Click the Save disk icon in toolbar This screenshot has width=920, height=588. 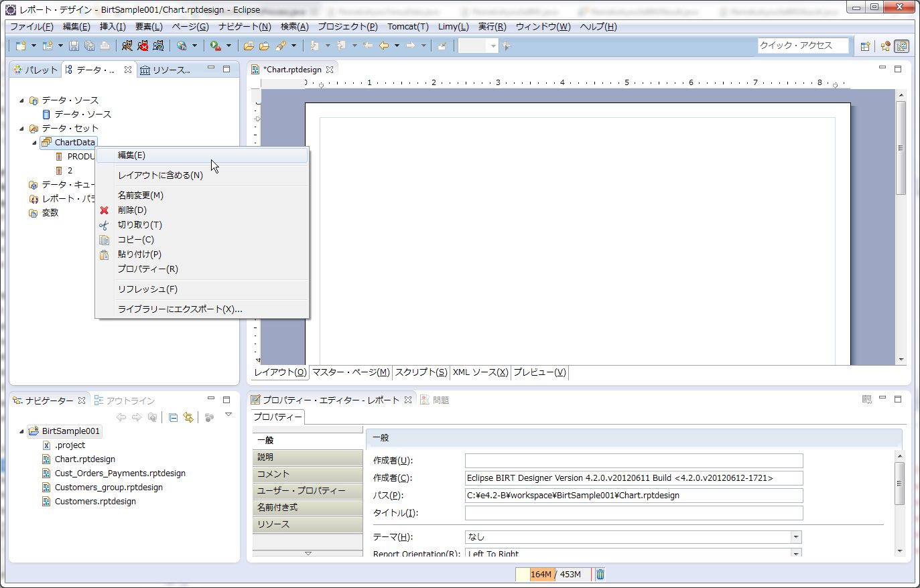(x=74, y=46)
